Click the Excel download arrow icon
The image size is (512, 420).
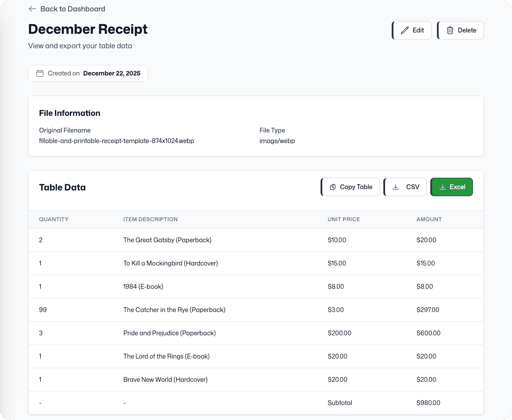click(443, 187)
